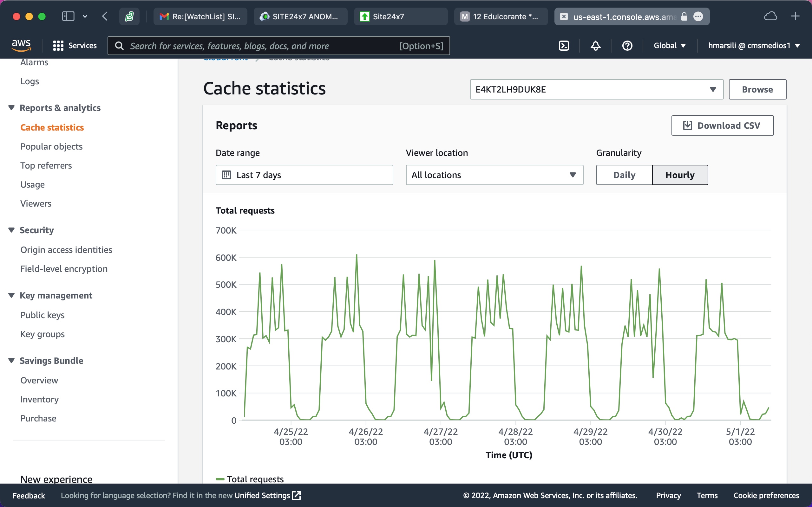Collapse the Reports & analytics section

click(x=11, y=108)
